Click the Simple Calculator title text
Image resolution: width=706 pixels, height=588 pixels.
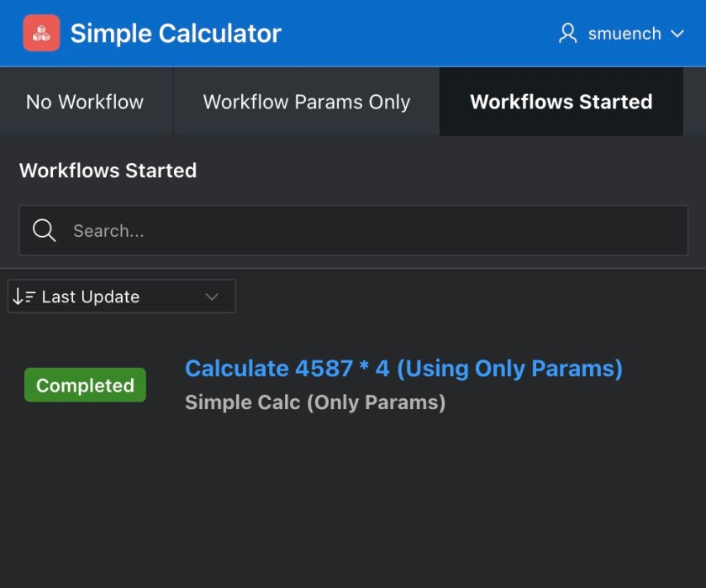tap(176, 34)
